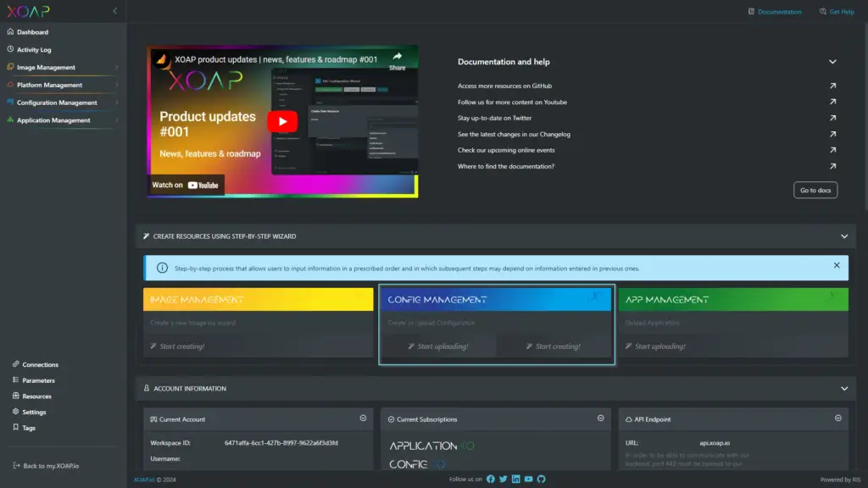Open arrow for Youtube content
Viewport: 868px width, 488px height.
(832, 102)
